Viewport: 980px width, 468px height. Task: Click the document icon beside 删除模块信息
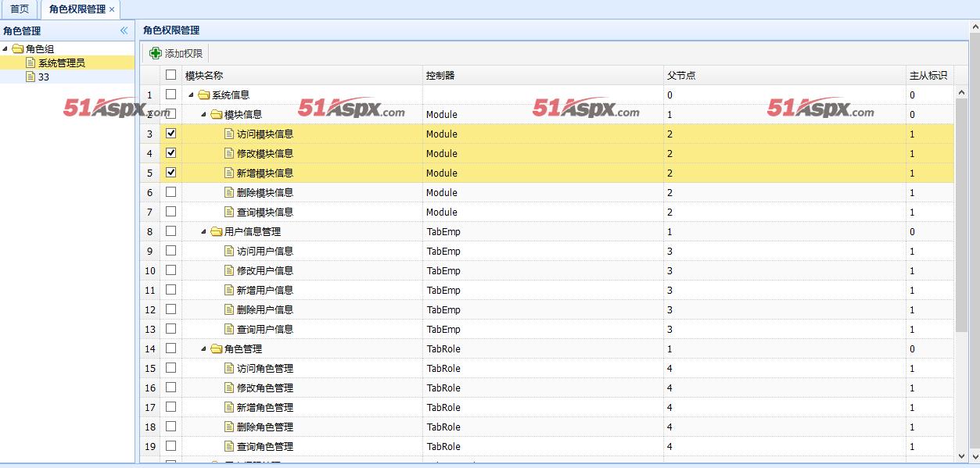coord(229,193)
